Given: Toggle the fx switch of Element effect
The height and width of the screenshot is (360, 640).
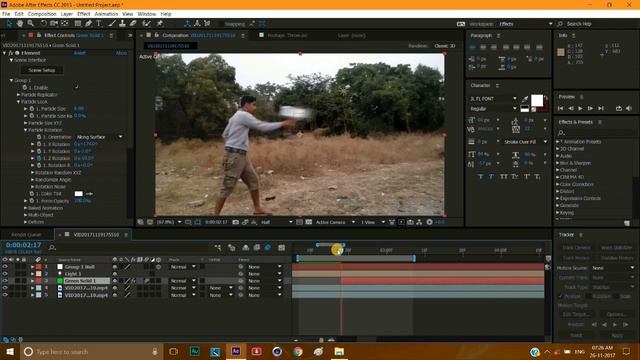Looking at the screenshot, I should (11, 53).
